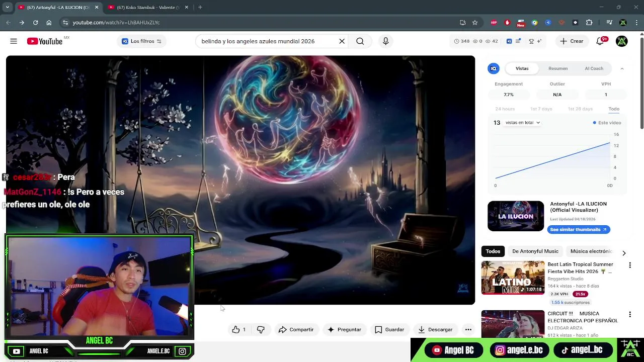Viewport: 644px width, 362px height.
Task: Click the vidIQ trophy icon
Action: (531, 41)
